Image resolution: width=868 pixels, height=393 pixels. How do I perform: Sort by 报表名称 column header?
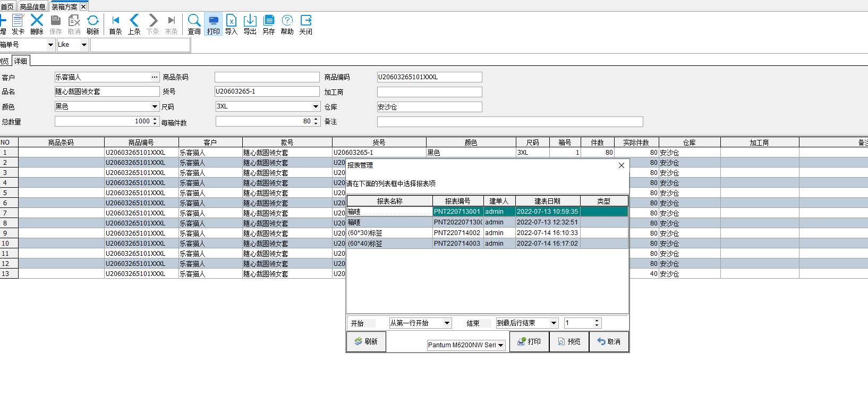(x=390, y=201)
